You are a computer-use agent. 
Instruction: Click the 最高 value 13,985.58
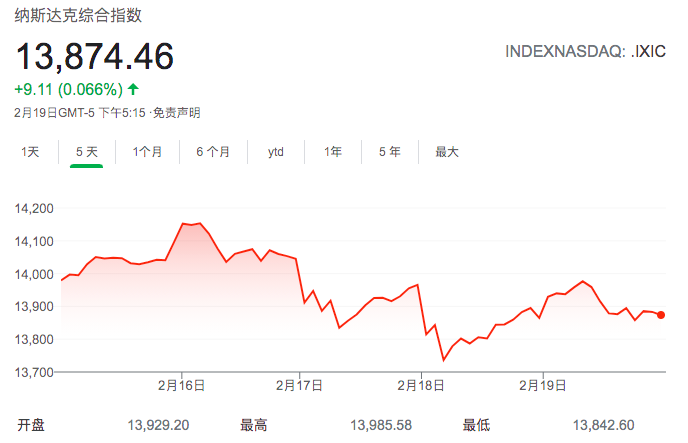pyautogui.click(x=381, y=425)
